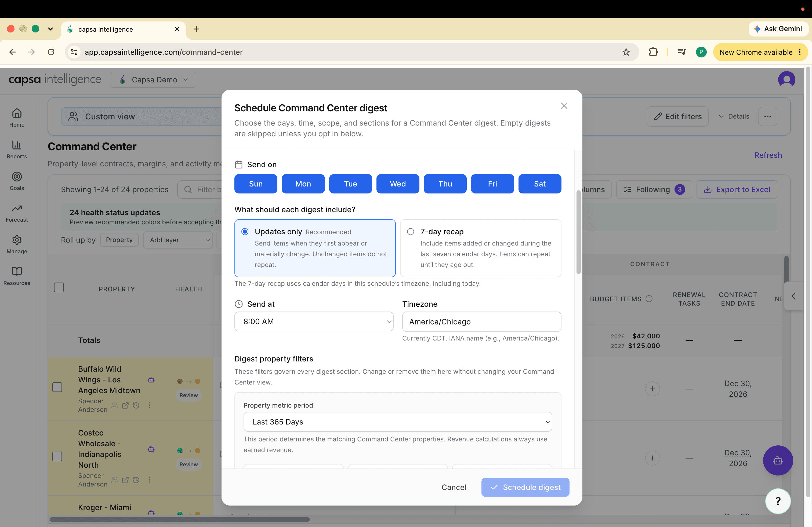Expand the collapsed right side panel arrow
Viewport: 812px width, 527px height.
coord(793,296)
